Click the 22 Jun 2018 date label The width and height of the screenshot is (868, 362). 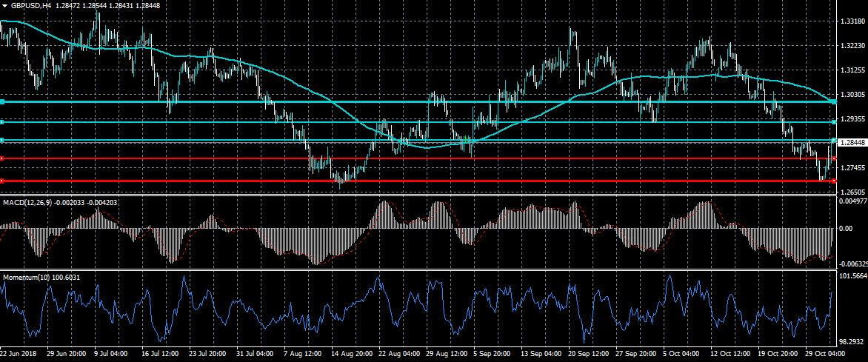coord(19,353)
